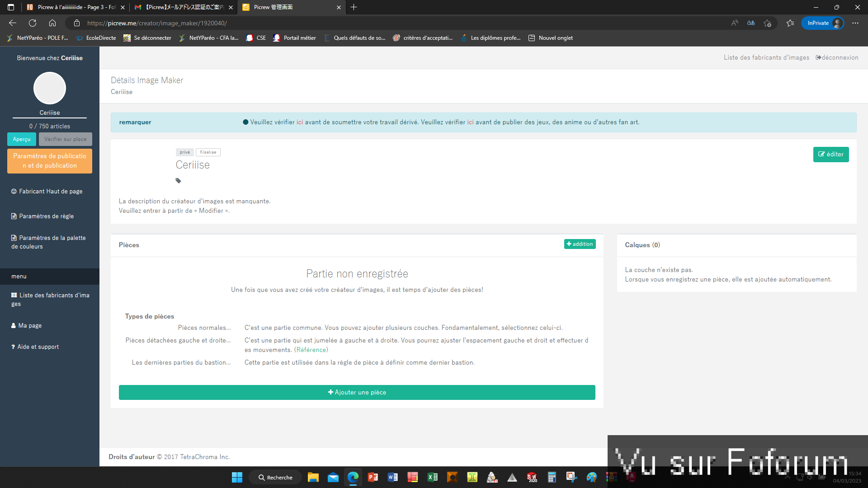
Task: Go to browser home icon
Action: 52,23
